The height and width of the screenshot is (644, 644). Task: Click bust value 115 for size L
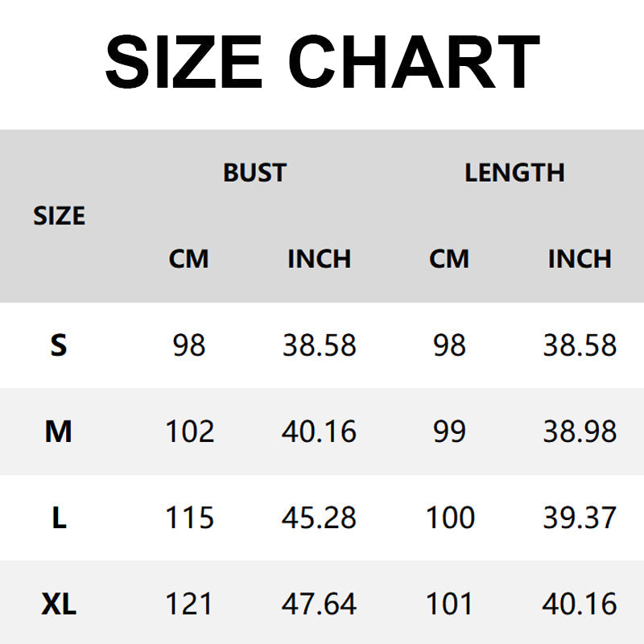[x=190, y=518]
